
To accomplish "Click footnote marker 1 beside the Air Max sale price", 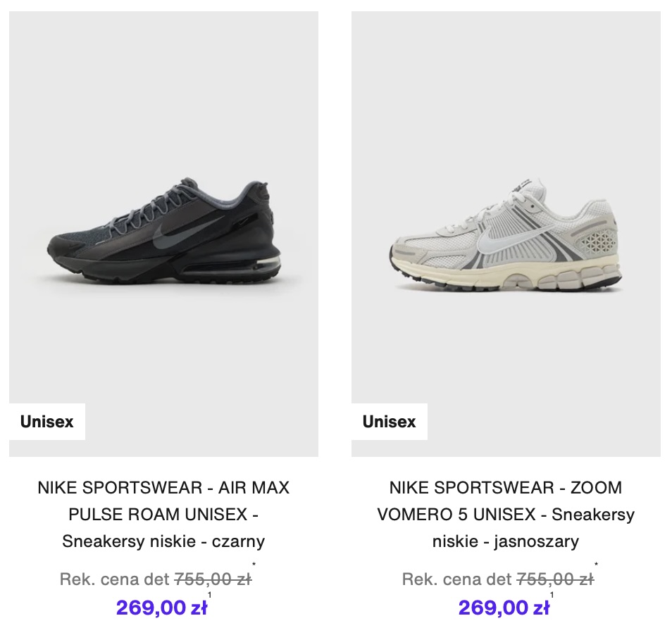I will 209,596.
